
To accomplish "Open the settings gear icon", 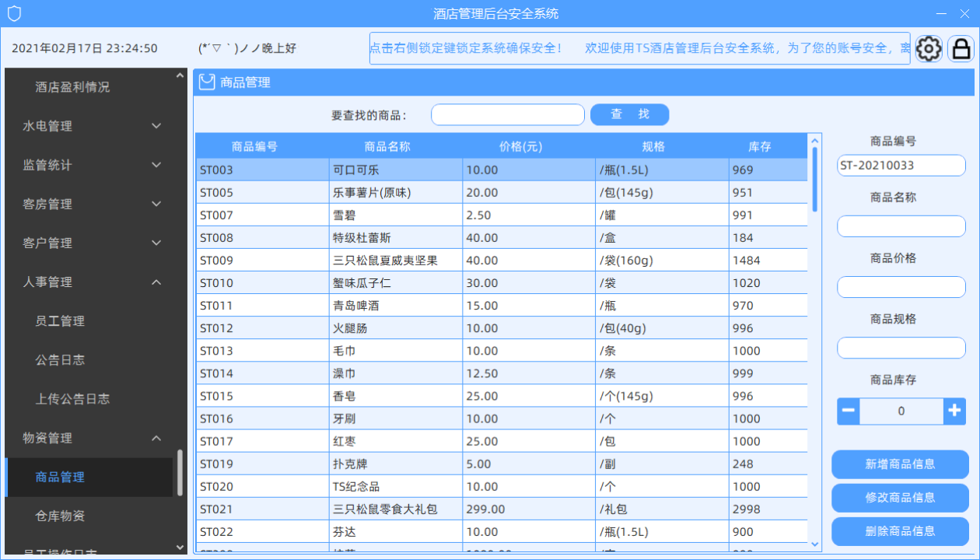I will pyautogui.click(x=929, y=48).
